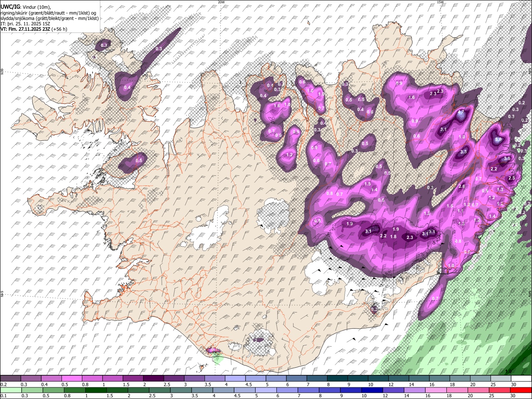Select the dark green 1 swatch in the bottom legend row
532x399 pixels.
pyautogui.click(x=96, y=390)
